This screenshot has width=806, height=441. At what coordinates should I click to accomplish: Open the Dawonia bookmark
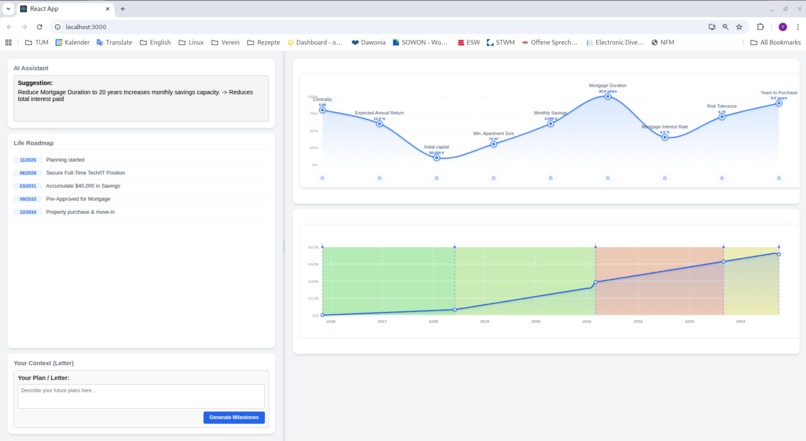pyautogui.click(x=369, y=42)
